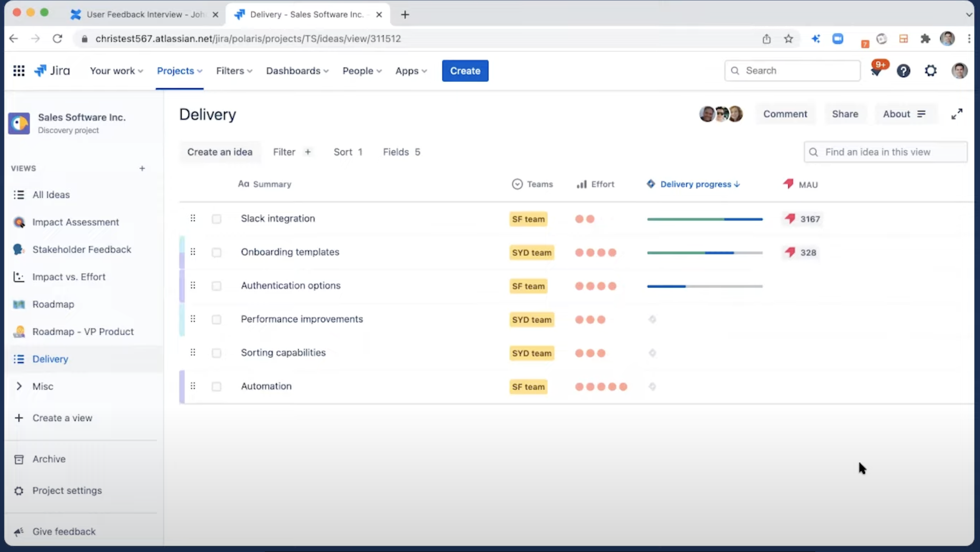Select the Onboarding templates checkbox
This screenshot has width=980, height=552.
click(x=217, y=252)
